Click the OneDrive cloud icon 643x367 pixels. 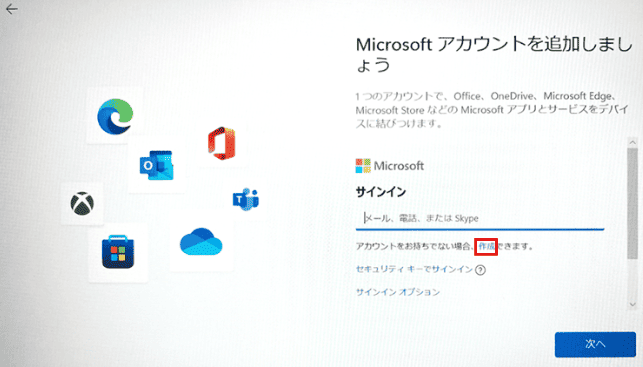coord(201,242)
